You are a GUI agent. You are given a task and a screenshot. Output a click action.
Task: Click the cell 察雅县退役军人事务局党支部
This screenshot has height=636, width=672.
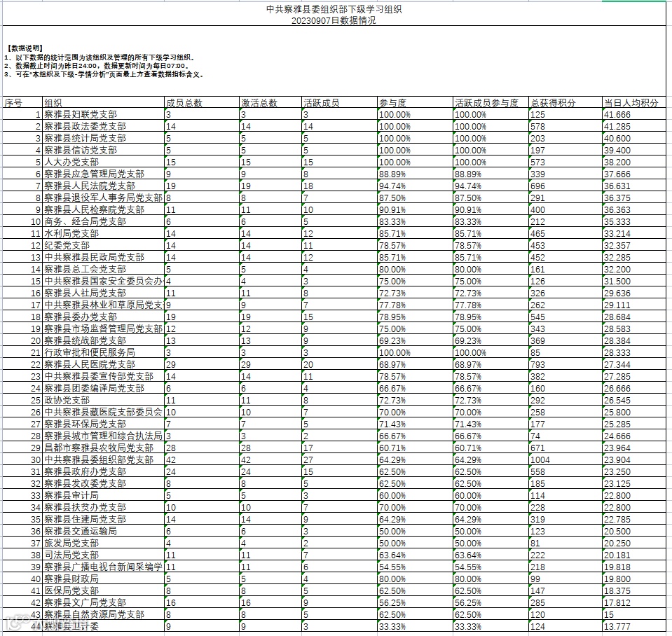point(103,198)
